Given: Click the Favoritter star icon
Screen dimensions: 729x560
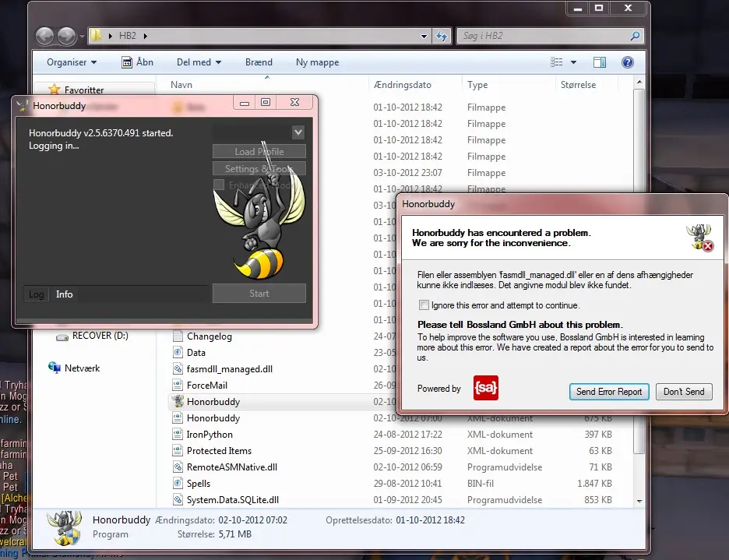Looking at the screenshot, I should pyautogui.click(x=55, y=89).
